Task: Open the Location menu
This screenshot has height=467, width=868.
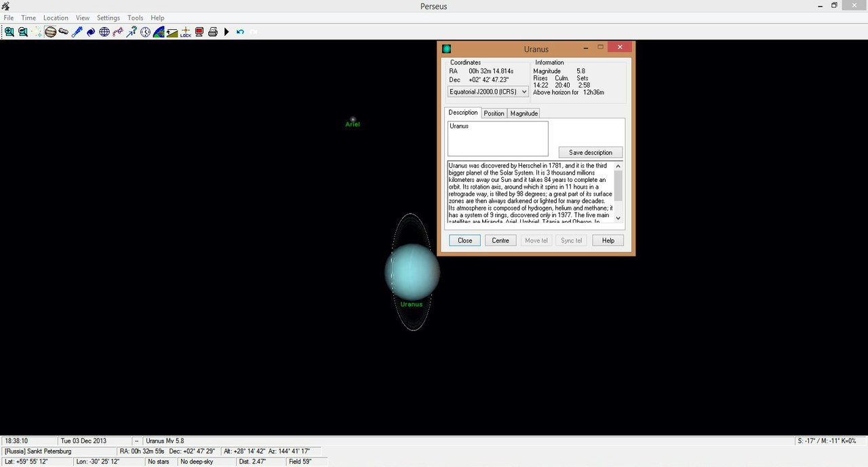Action: point(56,18)
